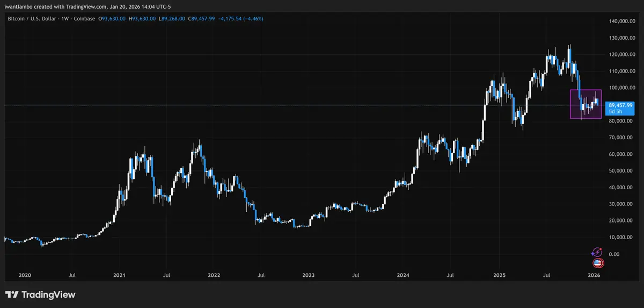Click the Jul label between 2020 and 2021
This screenshot has height=308, width=644.
(x=72, y=275)
